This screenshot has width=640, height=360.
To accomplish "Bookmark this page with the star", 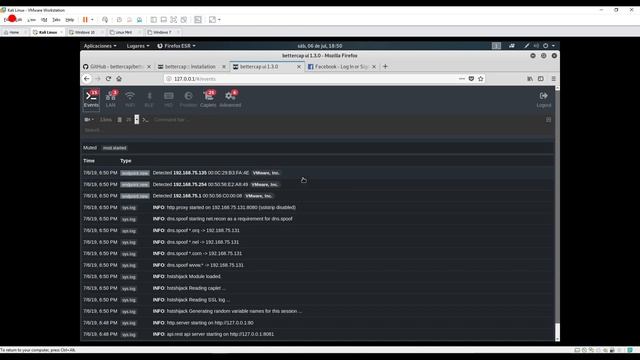I will click(480, 79).
